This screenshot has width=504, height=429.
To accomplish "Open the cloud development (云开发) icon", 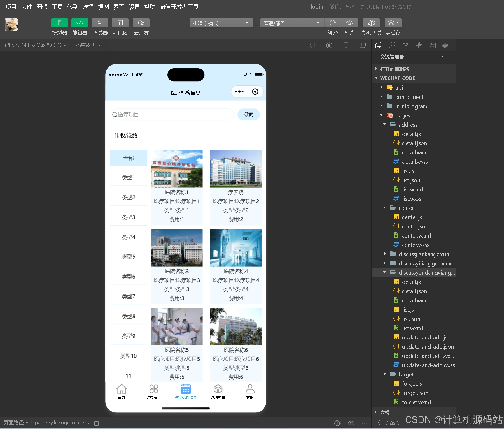I will tap(141, 23).
